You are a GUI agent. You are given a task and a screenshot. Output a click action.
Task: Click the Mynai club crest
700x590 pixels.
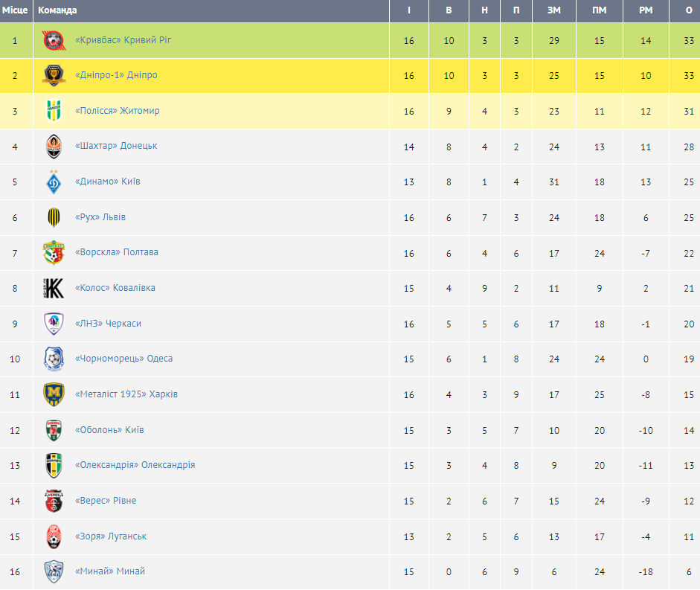point(54,571)
